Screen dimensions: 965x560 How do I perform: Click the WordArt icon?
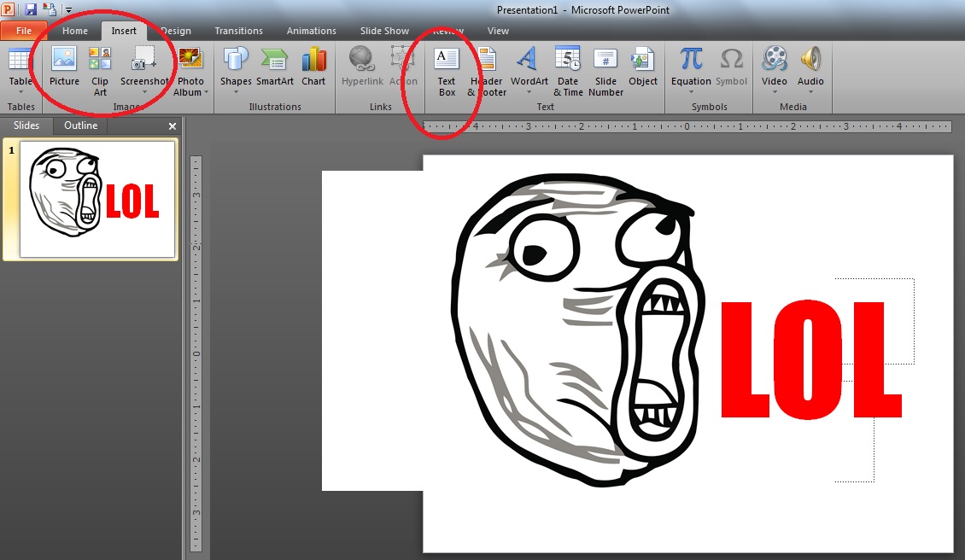coord(529,59)
